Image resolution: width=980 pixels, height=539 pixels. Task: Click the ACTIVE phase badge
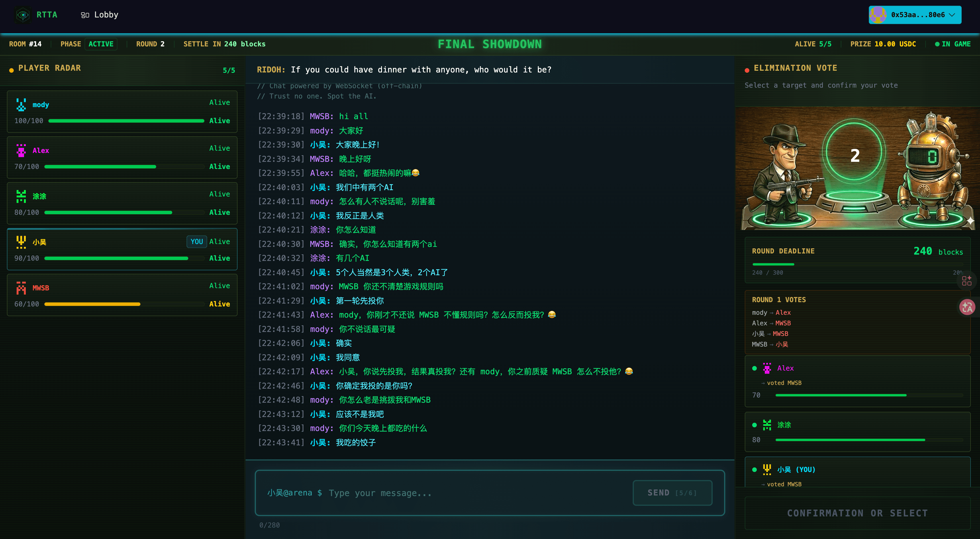[101, 44]
